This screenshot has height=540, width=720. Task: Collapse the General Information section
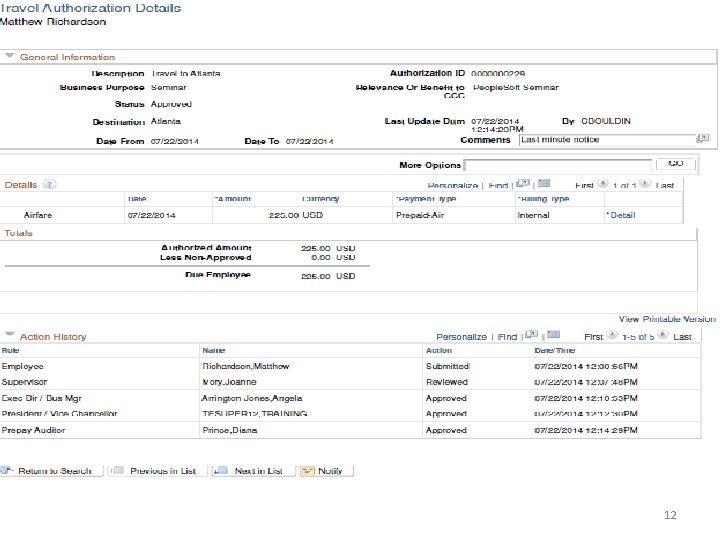tap(9, 56)
